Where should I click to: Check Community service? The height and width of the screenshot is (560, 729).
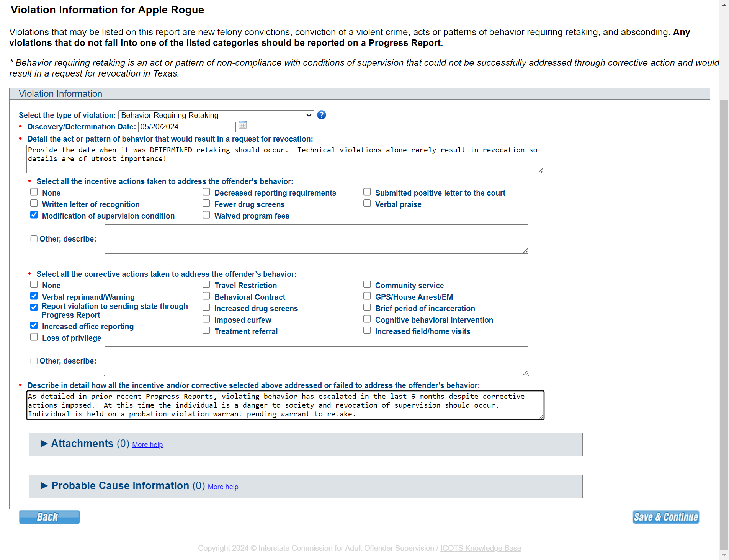(x=367, y=284)
